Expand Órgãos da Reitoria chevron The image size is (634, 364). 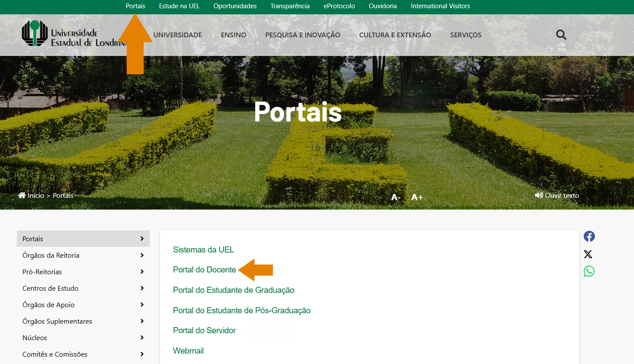pyautogui.click(x=142, y=255)
